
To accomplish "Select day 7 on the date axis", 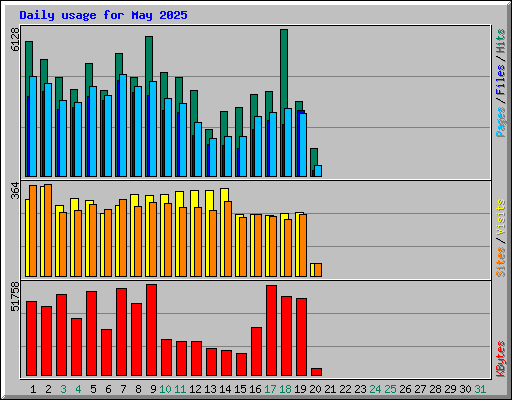I will [x=123, y=389].
